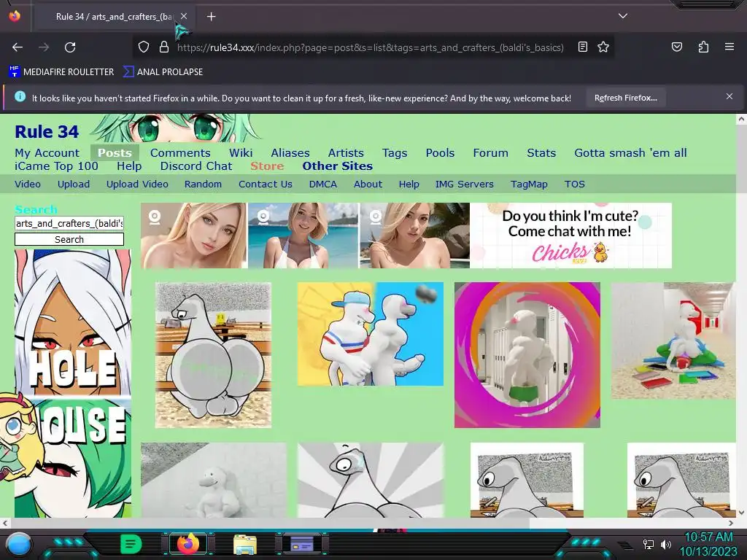The width and height of the screenshot is (747, 560).
Task: Expand the list all tabs chevron
Action: [623, 16]
